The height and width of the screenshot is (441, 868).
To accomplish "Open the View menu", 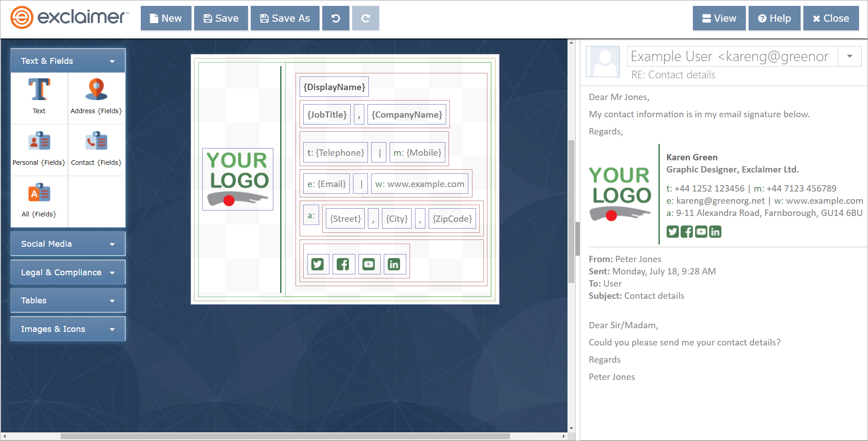I will pyautogui.click(x=719, y=18).
